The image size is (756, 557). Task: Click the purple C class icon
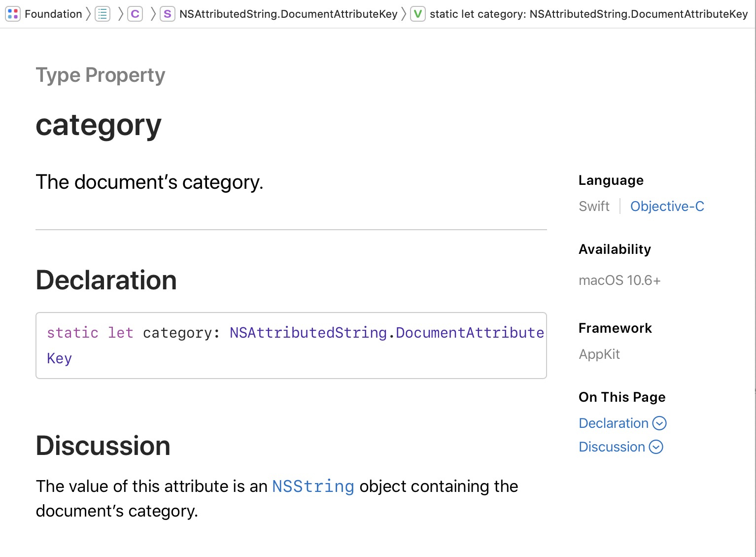click(135, 14)
